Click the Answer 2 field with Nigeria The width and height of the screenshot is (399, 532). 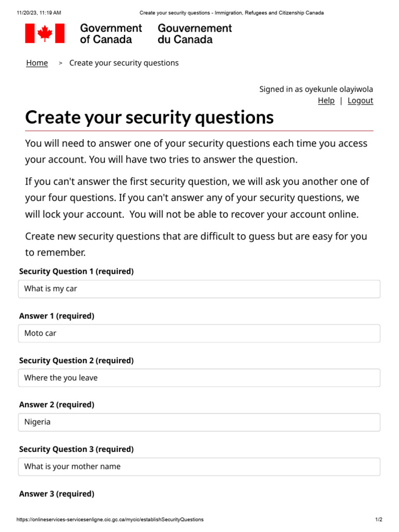click(199, 422)
